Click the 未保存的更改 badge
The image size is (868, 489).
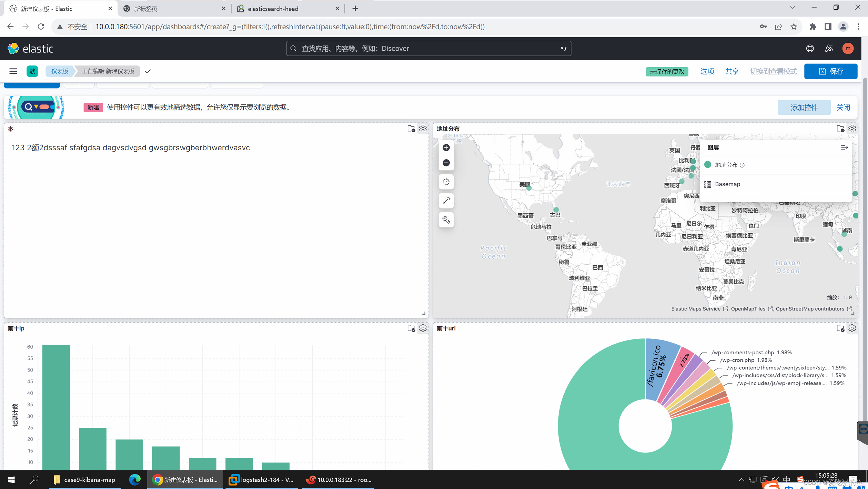667,71
